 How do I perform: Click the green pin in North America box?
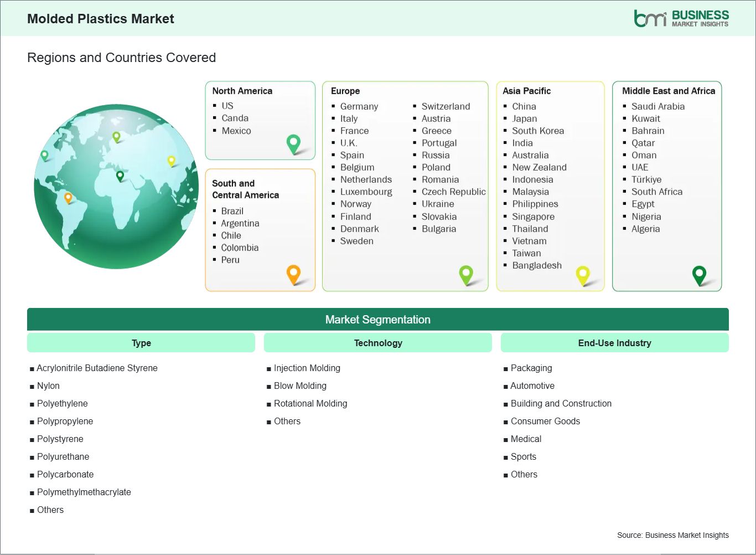[293, 143]
